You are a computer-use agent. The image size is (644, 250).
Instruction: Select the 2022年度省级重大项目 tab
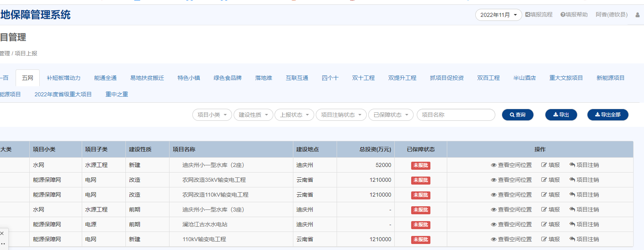[63, 94]
